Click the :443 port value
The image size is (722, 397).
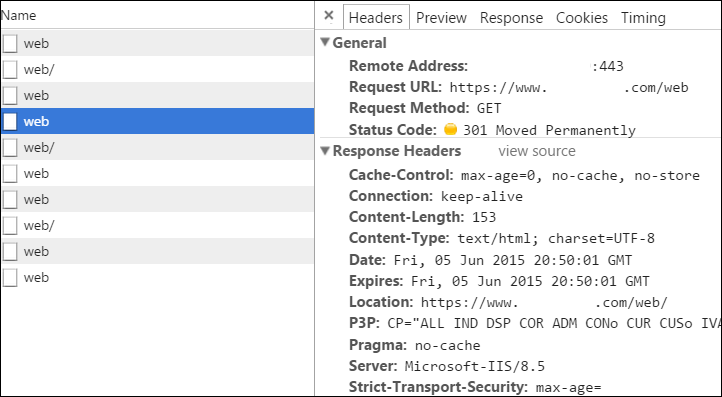click(608, 66)
